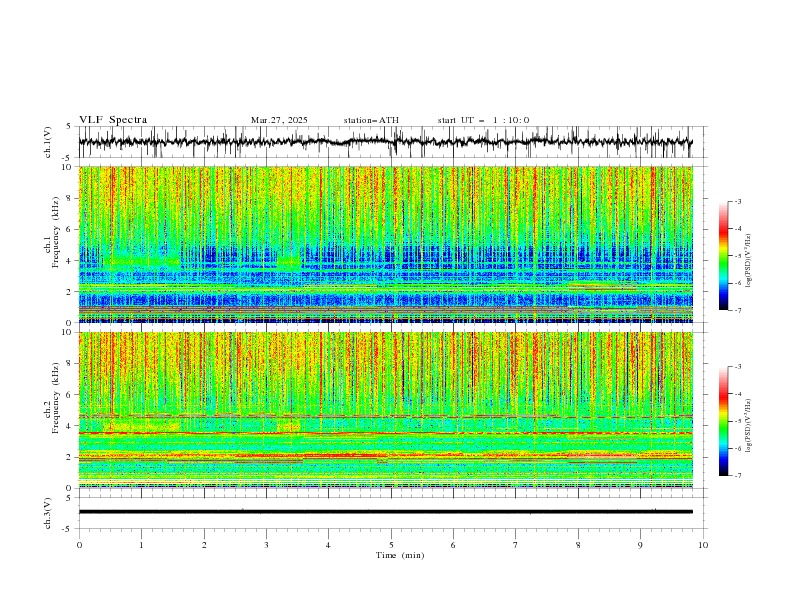Image resolution: width=792 pixels, height=612 pixels.
Task: Click the "ch.1(V)" waveform axis label
Action: [48, 142]
